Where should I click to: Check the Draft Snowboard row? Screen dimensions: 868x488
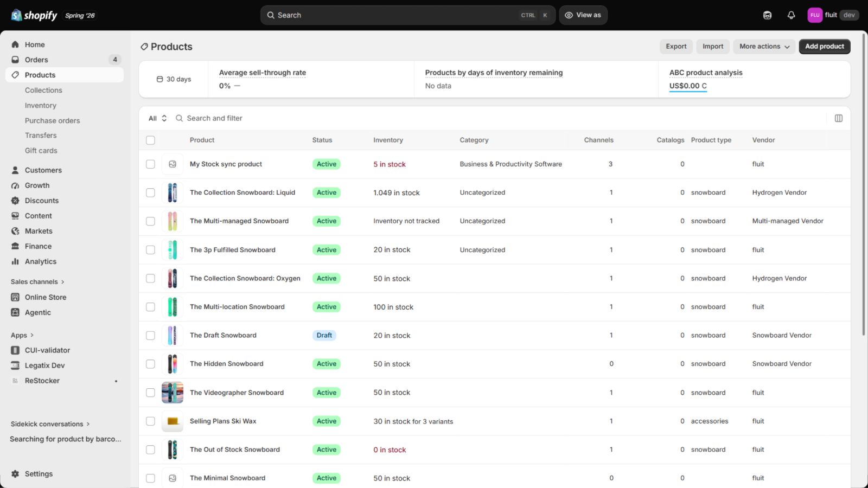(150, 336)
